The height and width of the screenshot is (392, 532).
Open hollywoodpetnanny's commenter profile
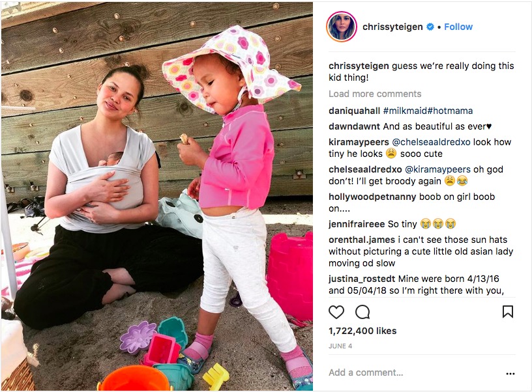pos(372,197)
